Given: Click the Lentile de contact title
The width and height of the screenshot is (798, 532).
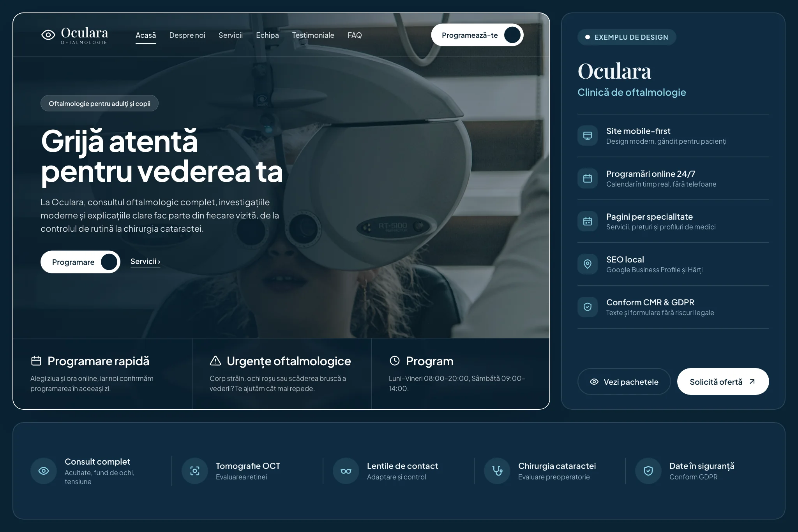Looking at the screenshot, I should [x=403, y=466].
